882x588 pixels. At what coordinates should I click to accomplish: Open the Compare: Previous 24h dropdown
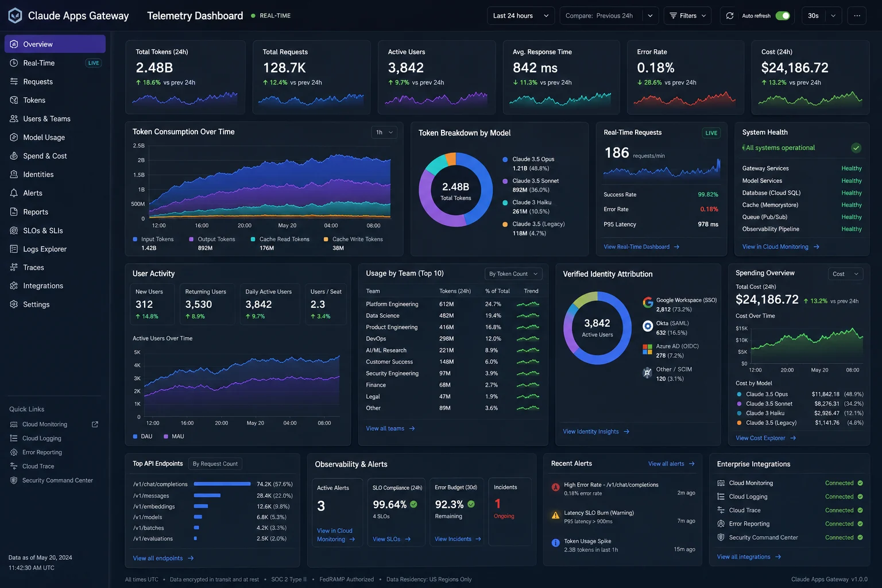pos(609,16)
